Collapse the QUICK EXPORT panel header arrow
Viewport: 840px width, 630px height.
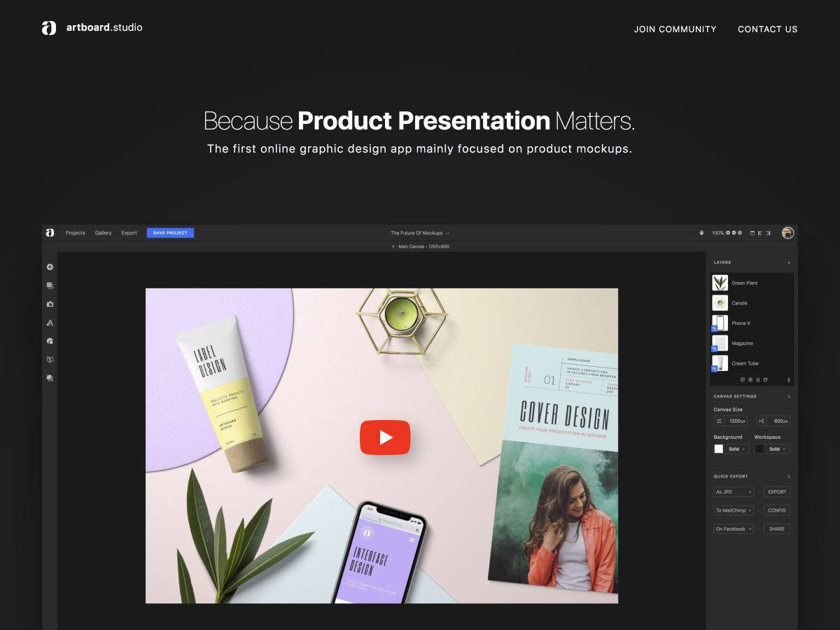[789, 476]
